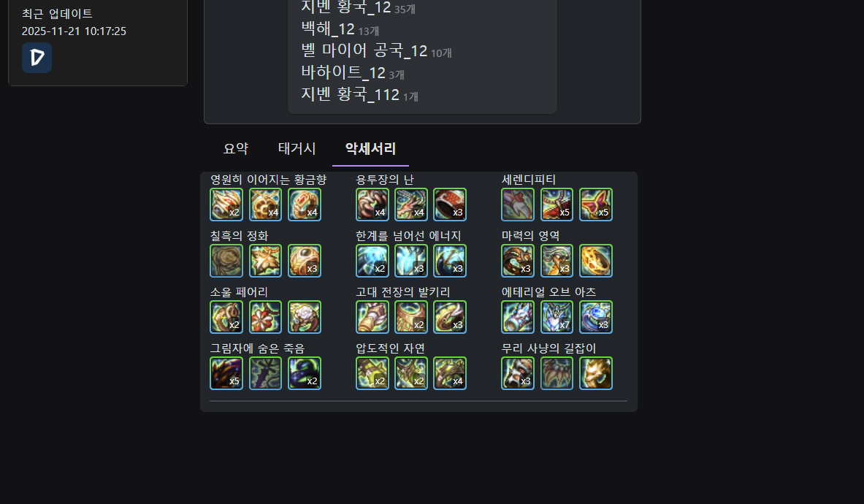Switch to the 요약 tab
Screen dimensions: 864x504
click(236, 149)
